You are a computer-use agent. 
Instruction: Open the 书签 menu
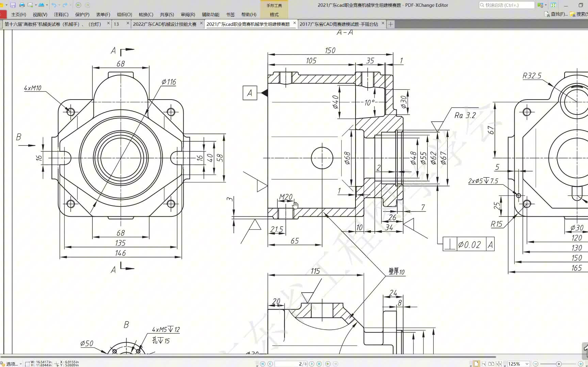(x=230, y=15)
